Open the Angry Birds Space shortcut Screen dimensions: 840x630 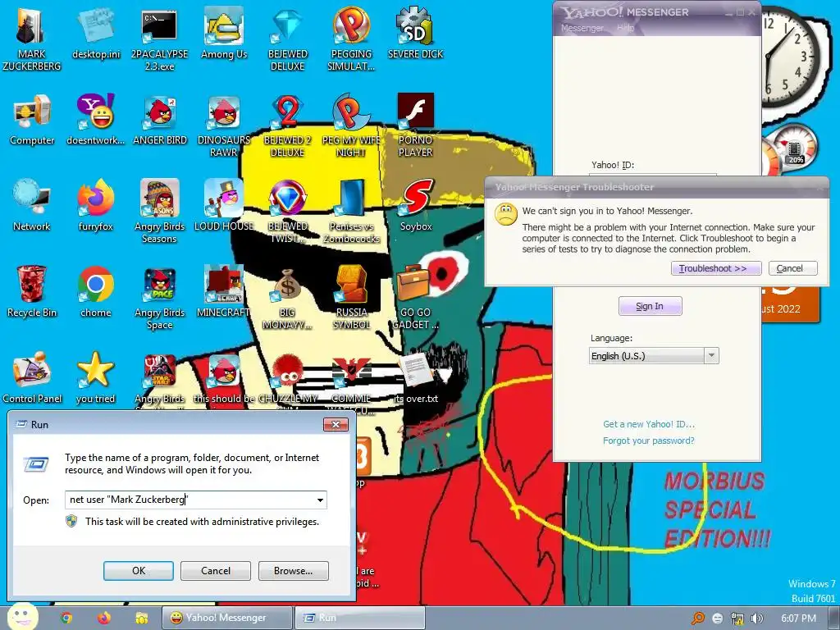(160, 284)
